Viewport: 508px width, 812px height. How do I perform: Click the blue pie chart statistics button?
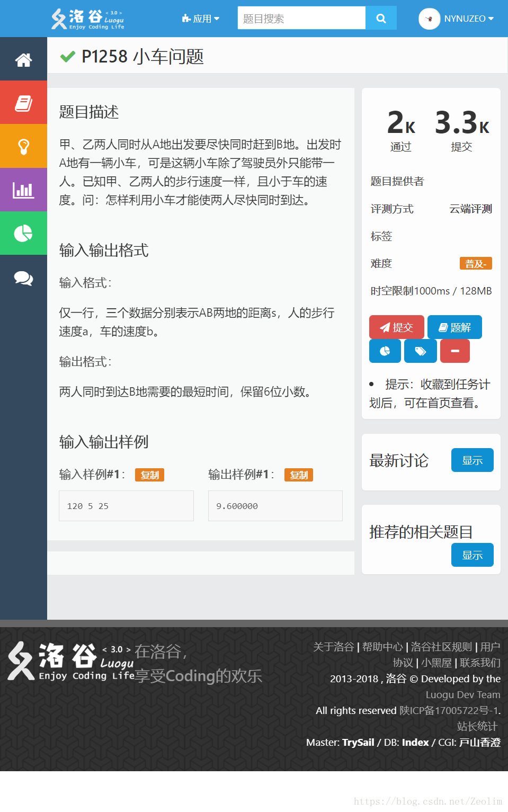[x=385, y=351]
